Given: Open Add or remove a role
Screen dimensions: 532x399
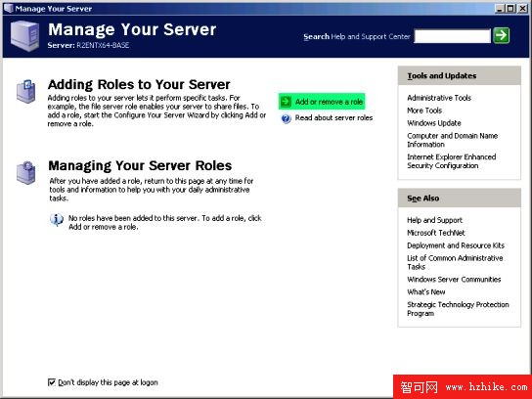Looking at the screenshot, I should (x=329, y=102).
